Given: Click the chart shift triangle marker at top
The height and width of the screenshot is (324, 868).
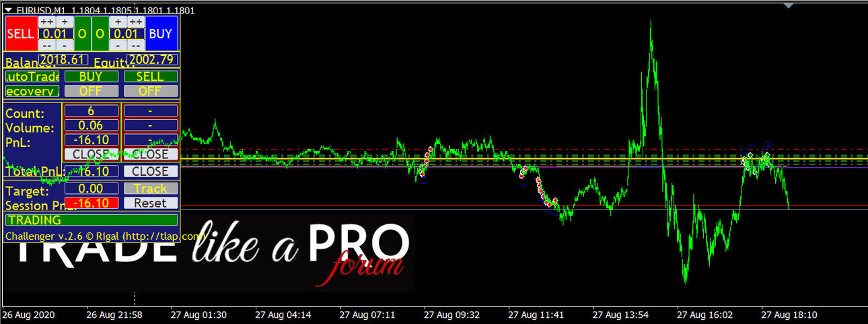Looking at the screenshot, I should pos(789,5).
